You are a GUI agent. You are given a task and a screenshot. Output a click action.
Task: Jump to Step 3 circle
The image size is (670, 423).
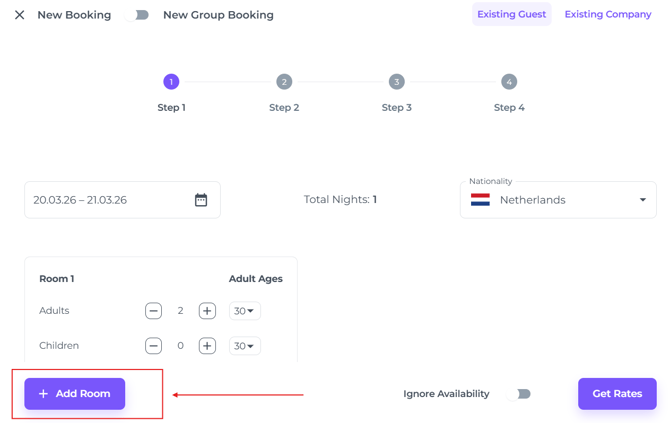coord(396,82)
